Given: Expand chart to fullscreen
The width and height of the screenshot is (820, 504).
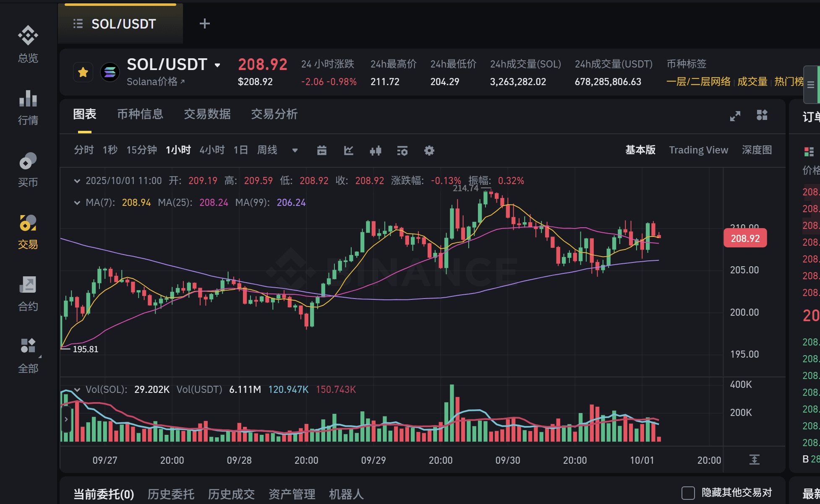Looking at the screenshot, I should pyautogui.click(x=735, y=116).
